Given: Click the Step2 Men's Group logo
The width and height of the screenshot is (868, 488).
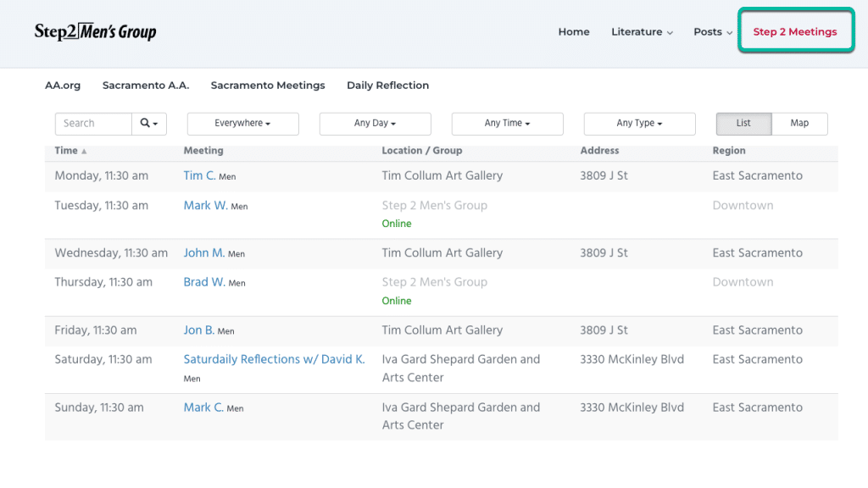Looking at the screenshot, I should pos(95,32).
